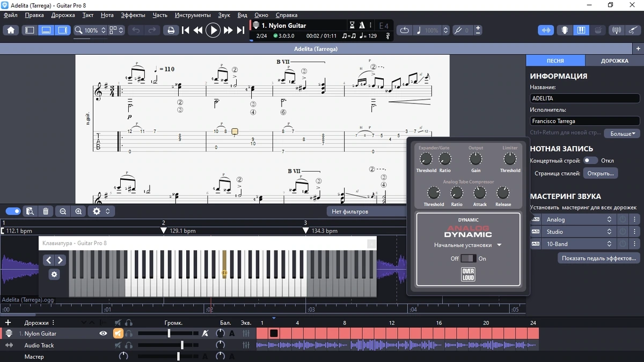
Task: Jump to the first bar
Action: pyautogui.click(x=186, y=30)
